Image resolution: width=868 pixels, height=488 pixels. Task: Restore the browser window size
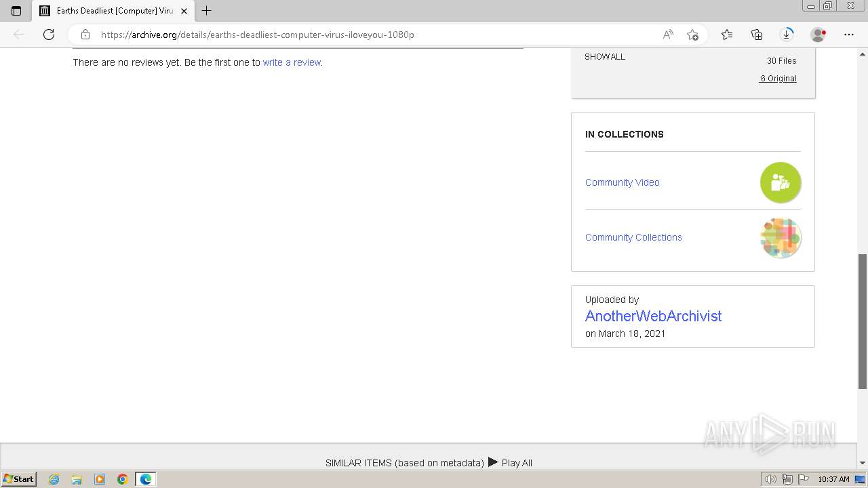tap(828, 6)
